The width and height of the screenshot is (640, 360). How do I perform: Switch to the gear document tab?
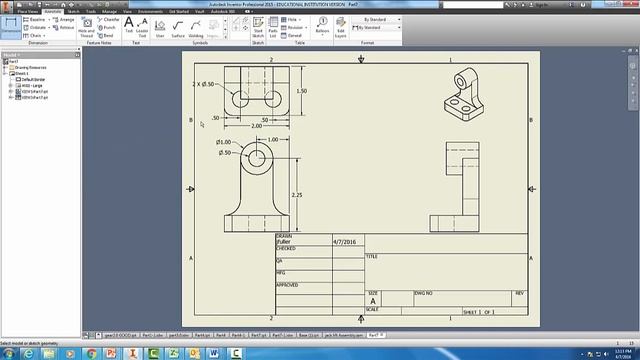[120, 335]
